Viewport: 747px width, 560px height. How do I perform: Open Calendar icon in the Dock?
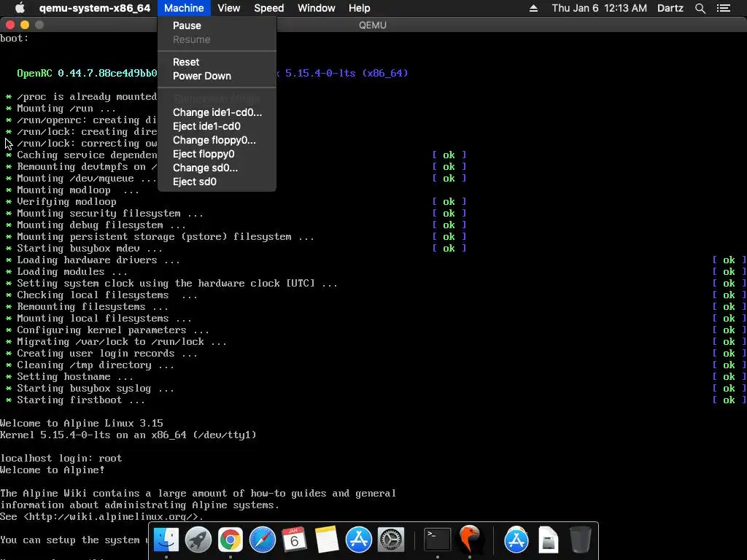[x=295, y=540]
